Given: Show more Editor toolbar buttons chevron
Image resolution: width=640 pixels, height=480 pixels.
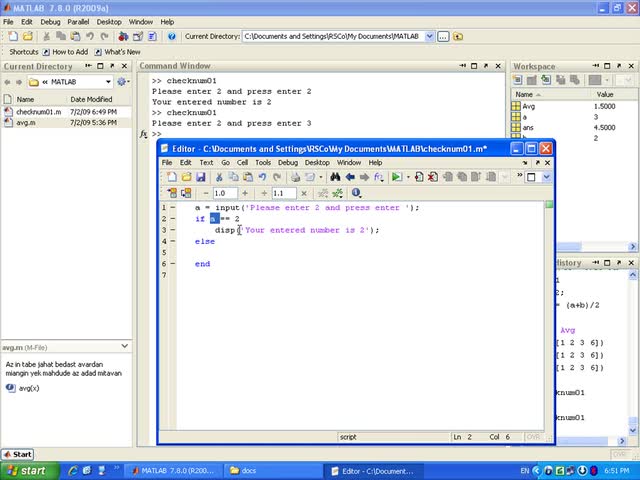Looking at the screenshot, I should pyautogui.click(x=520, y=176).
